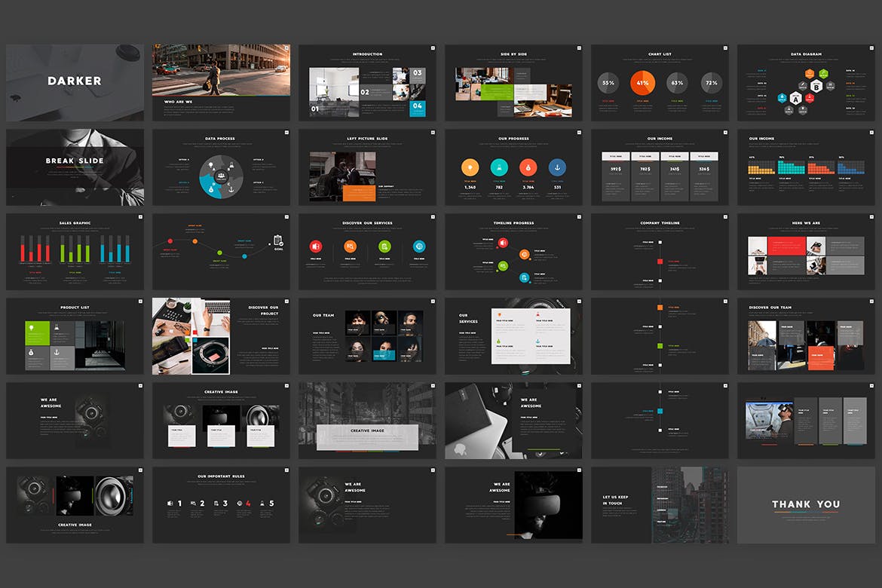Select the red circle icon in Discover Our Services
This screenshot has height=588, width=882.
point(316,246)
